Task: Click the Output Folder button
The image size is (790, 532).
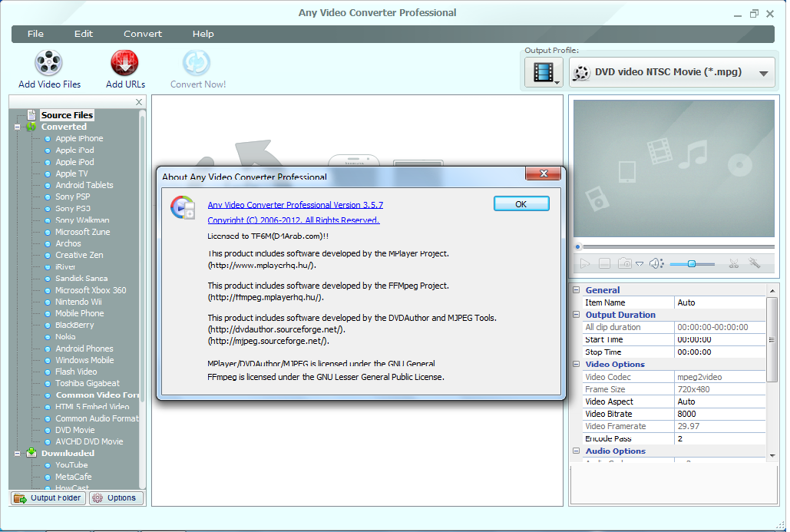Action: tap(47, 497)
